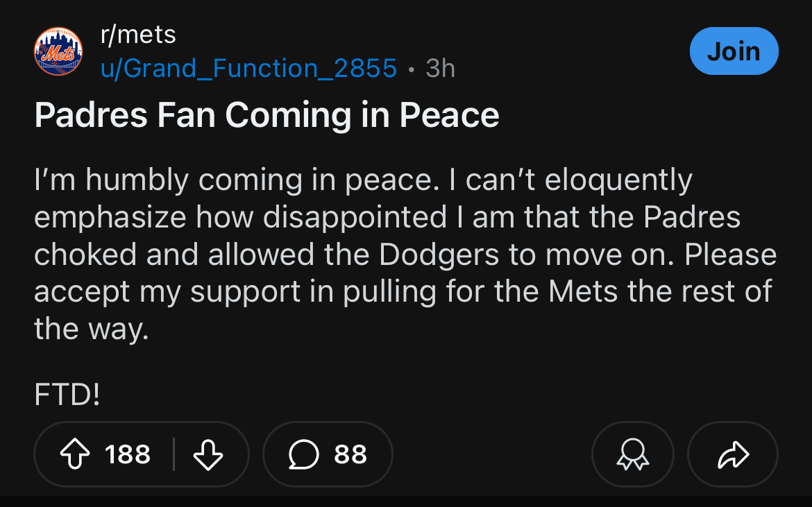This screenshot has width=812, height=507.
Task: Click the 188 vote count
Action: [x=128, y=454]
